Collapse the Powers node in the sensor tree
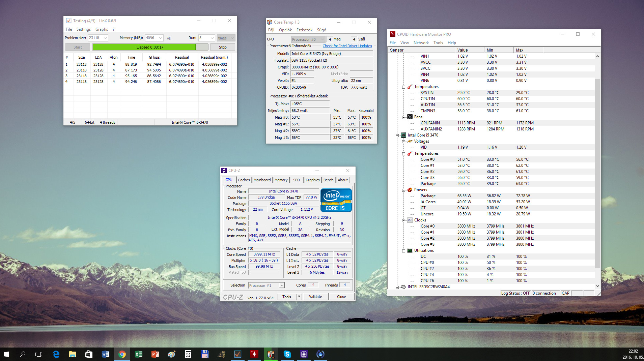Viewport: 644px width, 361px height. pyautogui.click(x=403, y=190)
